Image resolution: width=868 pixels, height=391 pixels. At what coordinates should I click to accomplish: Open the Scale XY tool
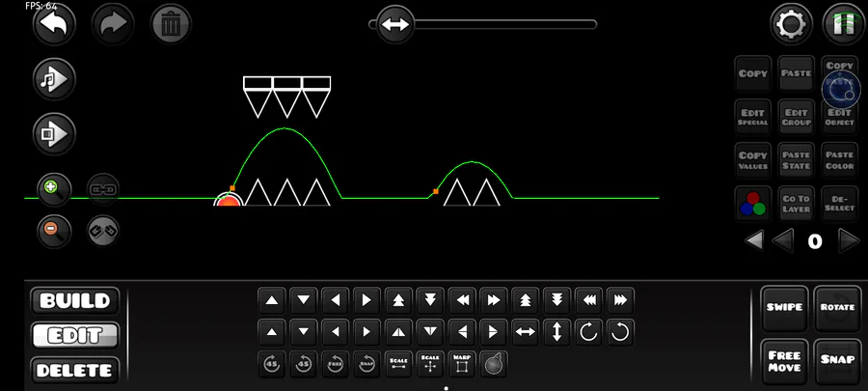(x=430, y=364)
